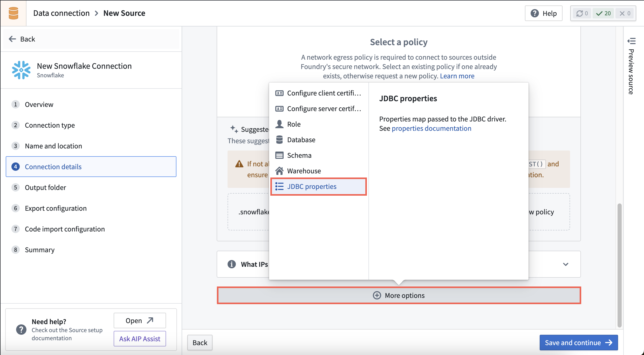The image size is (644, 355).
Task: Select Configure client certificate option
Action: pos(318,93)
